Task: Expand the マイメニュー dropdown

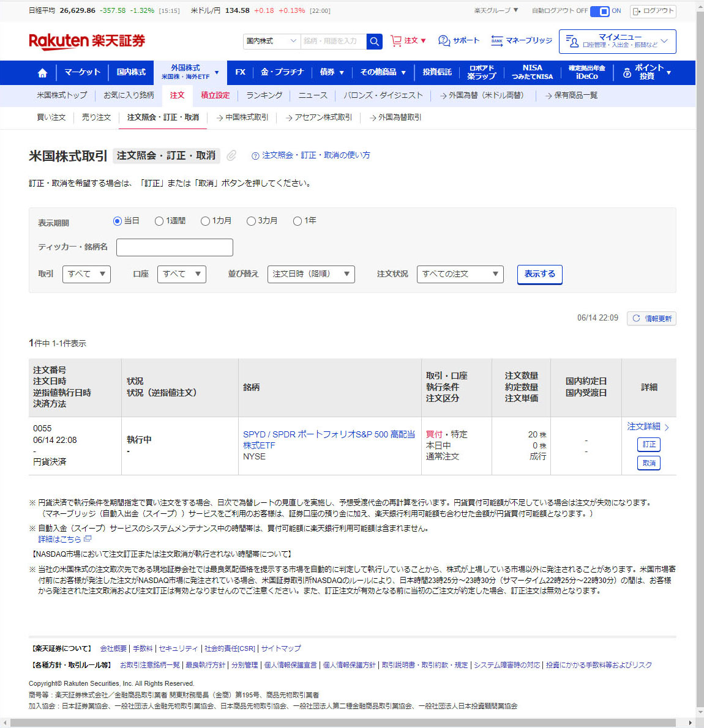Action: [x=617, y=42]
